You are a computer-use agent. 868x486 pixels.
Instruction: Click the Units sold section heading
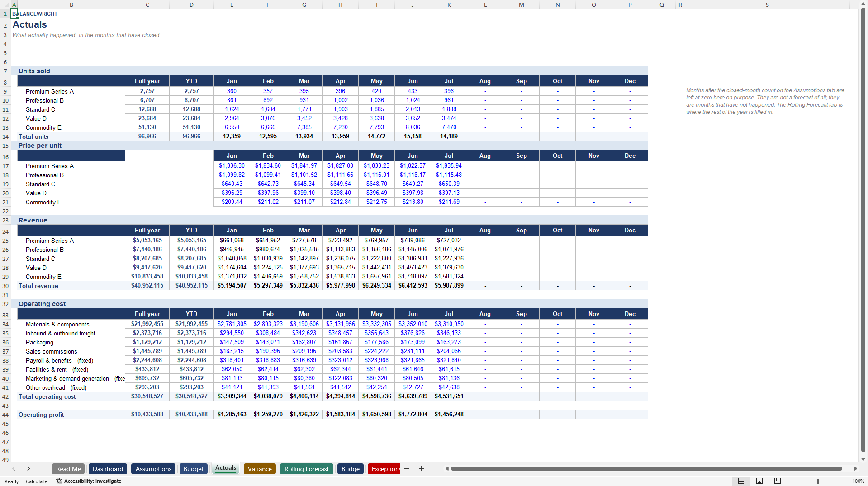[x=34, y=71]
